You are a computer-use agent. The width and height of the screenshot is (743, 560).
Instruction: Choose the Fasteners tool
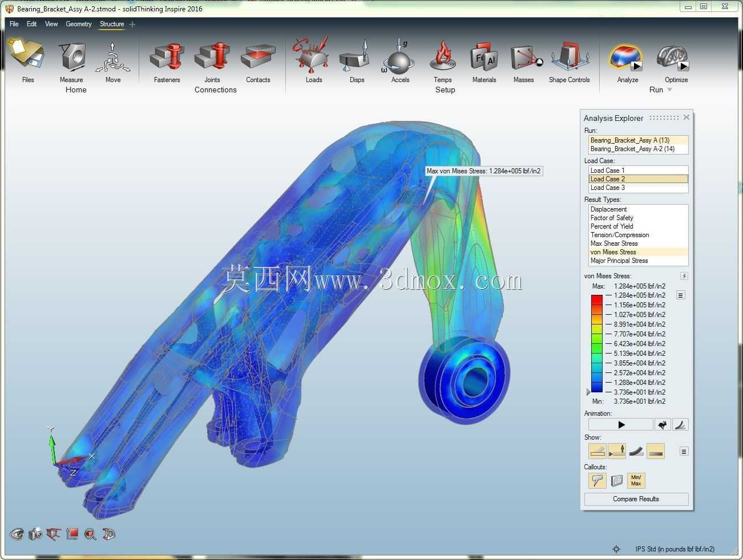[167, 57]
